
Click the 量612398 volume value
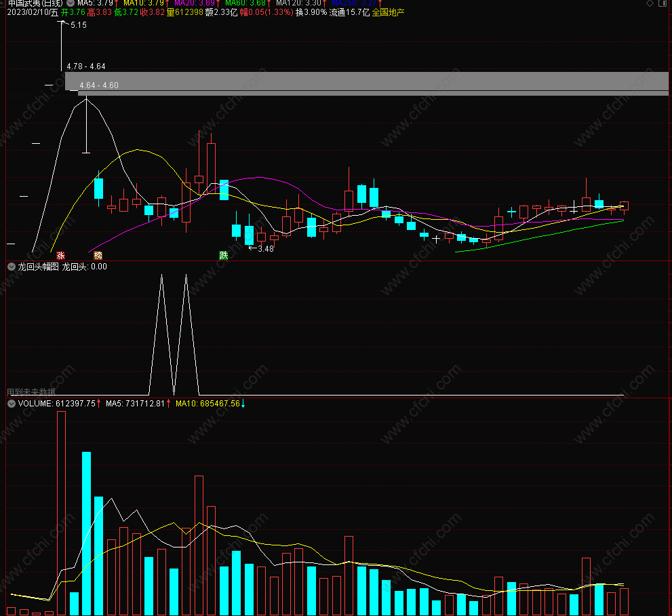(184, 12)
